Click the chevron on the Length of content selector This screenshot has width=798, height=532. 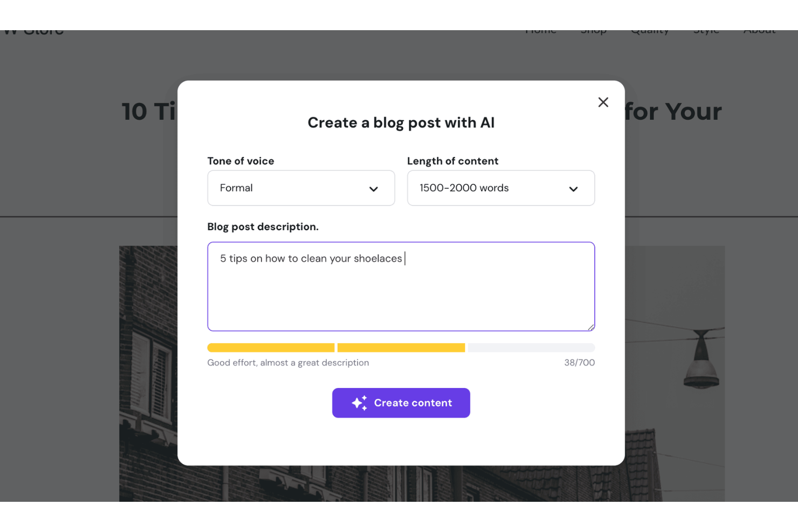point(573,189)
